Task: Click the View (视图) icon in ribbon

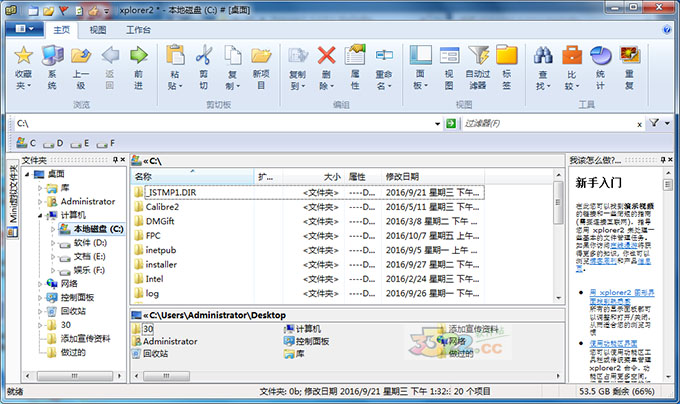Action: (x=449, y=55)
